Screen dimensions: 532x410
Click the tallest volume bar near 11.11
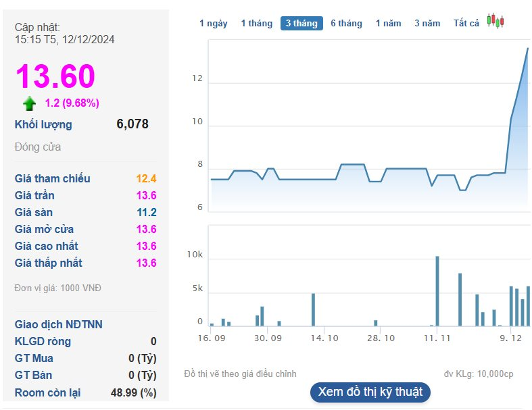coord(437,290)
